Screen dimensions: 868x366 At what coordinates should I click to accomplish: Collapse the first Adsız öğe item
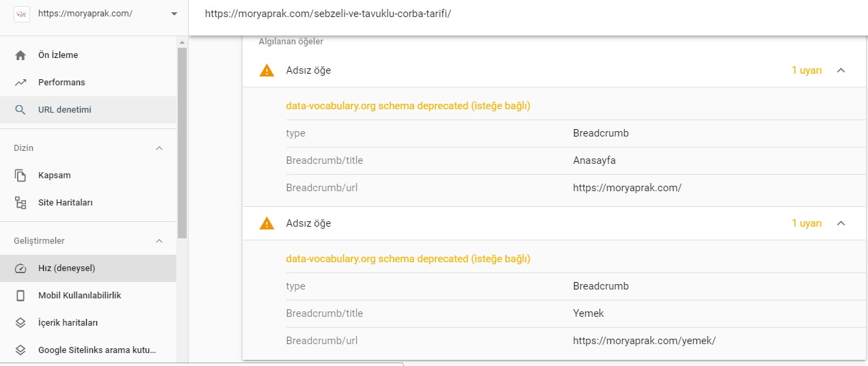point(841,70)
